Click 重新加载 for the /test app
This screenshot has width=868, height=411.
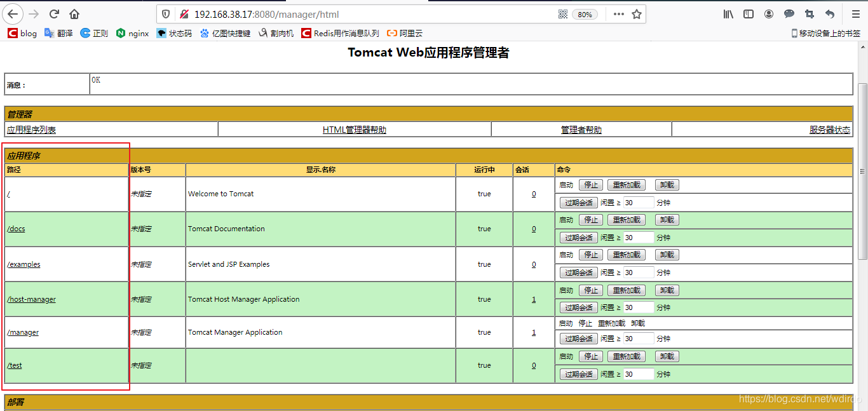[x=627, y=356]
